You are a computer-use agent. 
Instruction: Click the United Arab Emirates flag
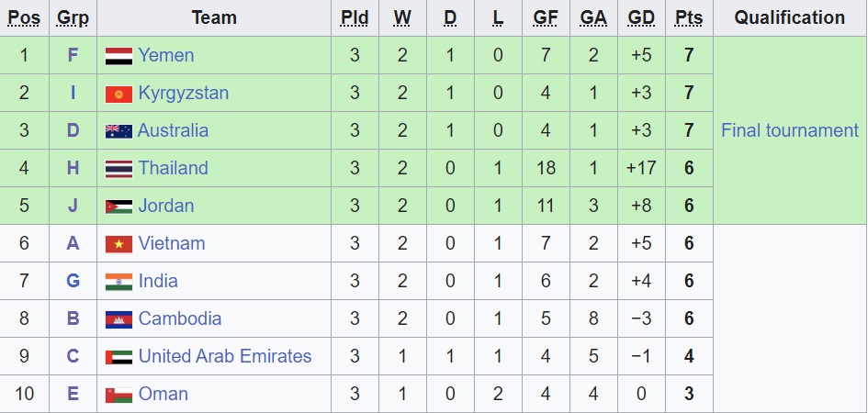pyautogui.click(x=119, y=357)
